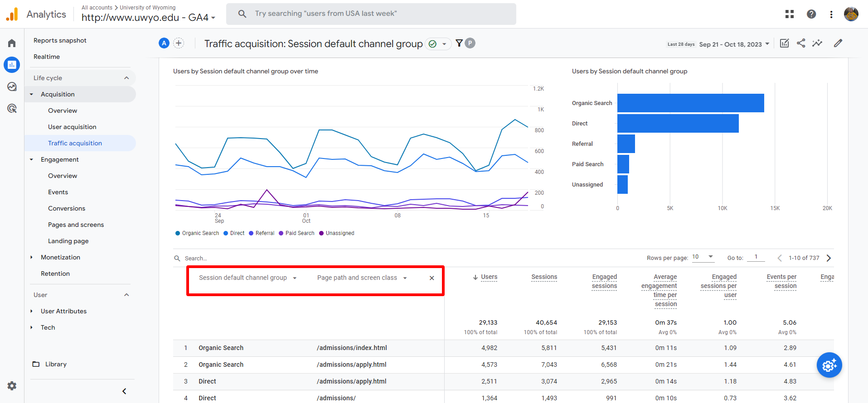Remove the secondary dimension with X
Viewport: 868px width, 403px height.
coord(432,278)
